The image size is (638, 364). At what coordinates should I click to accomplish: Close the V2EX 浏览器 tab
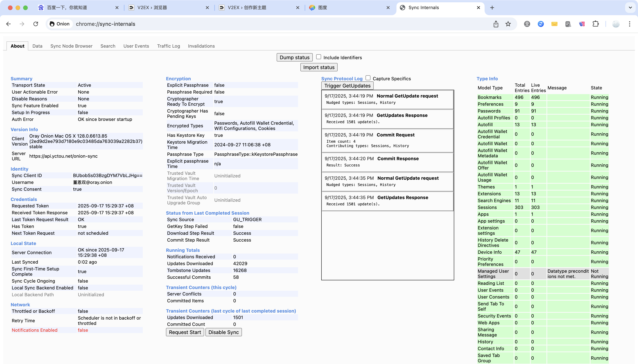click(x=207, y=8)
